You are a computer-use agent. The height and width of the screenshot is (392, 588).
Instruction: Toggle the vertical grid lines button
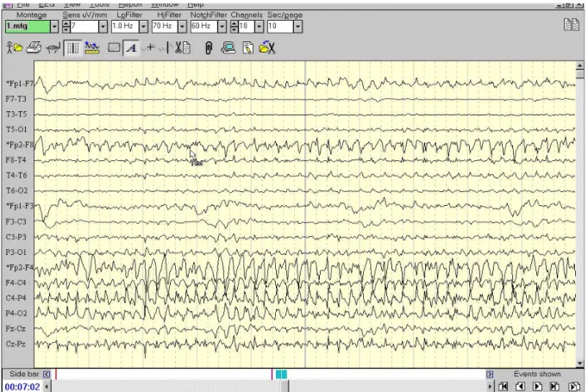pos(72,48)
